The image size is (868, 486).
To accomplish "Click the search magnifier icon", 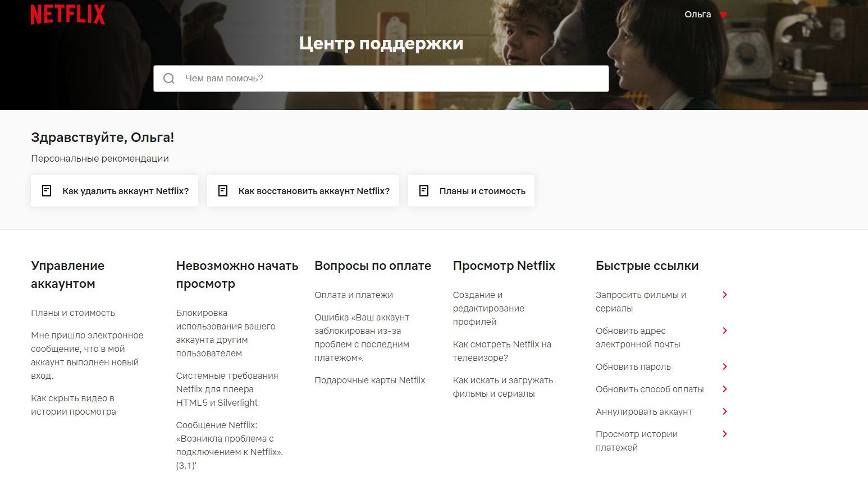I will coord(169,79).
